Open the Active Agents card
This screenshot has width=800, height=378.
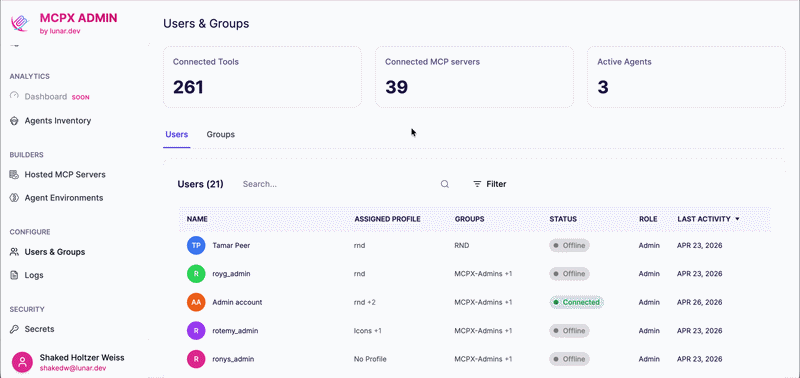coord(686,77)
